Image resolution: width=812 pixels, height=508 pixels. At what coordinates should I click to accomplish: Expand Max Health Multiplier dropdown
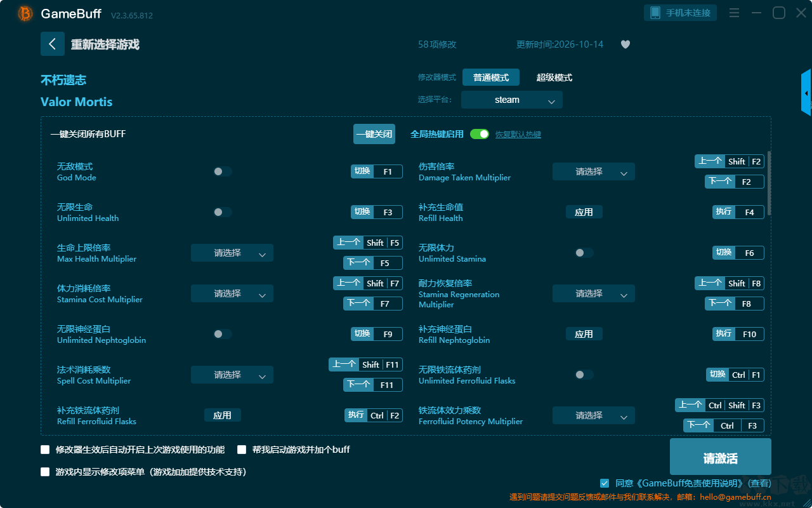[232, 253]
